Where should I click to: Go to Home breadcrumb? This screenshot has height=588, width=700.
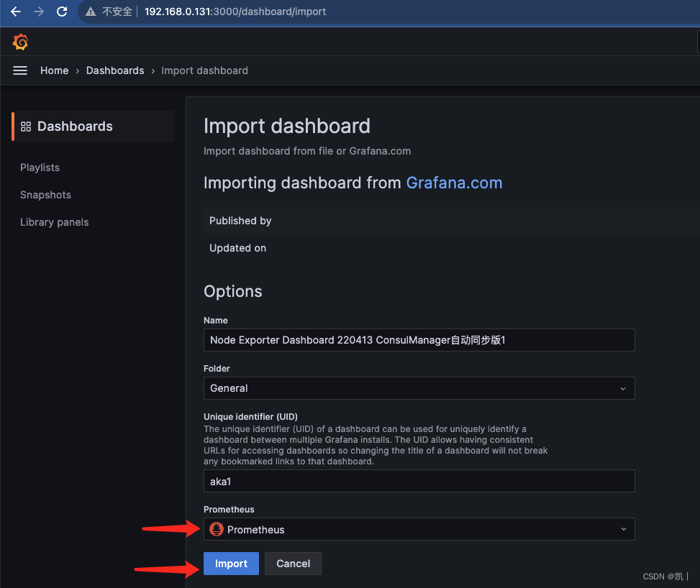55,70
